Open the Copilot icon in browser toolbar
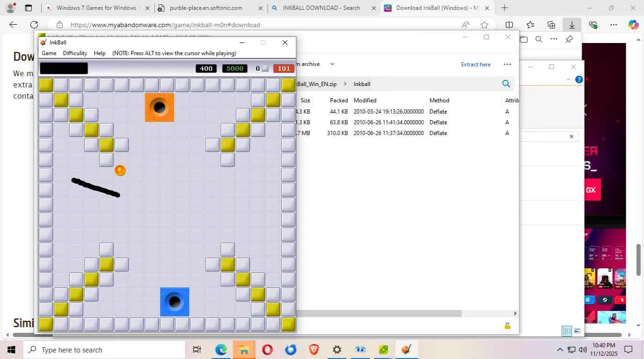The width and height of the screenshot is (644, 359). pyautogui.click(x=633, y=25)
